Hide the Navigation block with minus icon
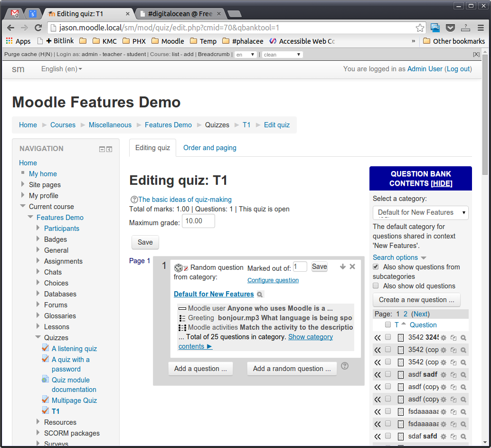 (x=102, y=150)
